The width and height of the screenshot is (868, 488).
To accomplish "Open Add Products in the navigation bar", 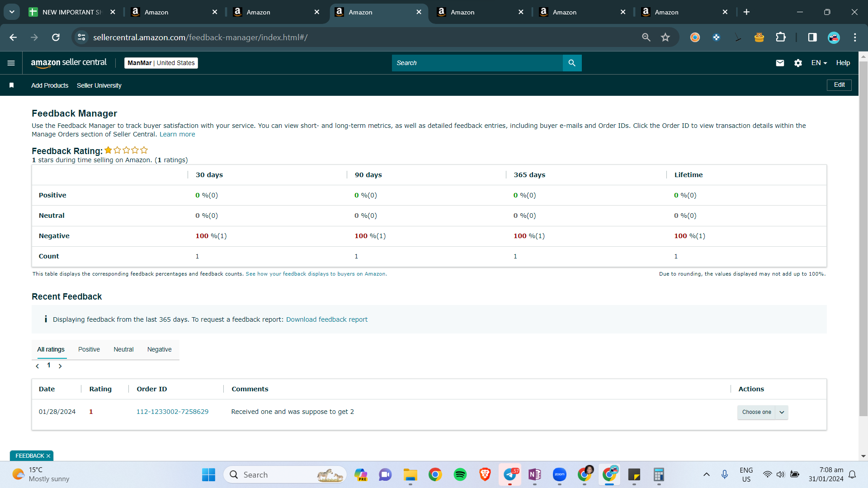I will click(x=50, y=85).
